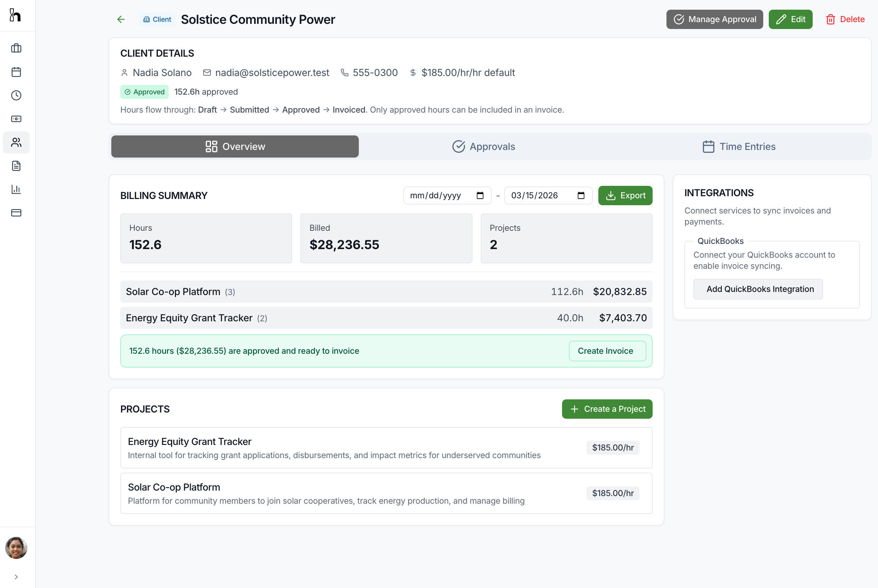Viewport: 878px width, 588px height.
Task: Click the app logo at top left
Action: (x=15, y=15)
